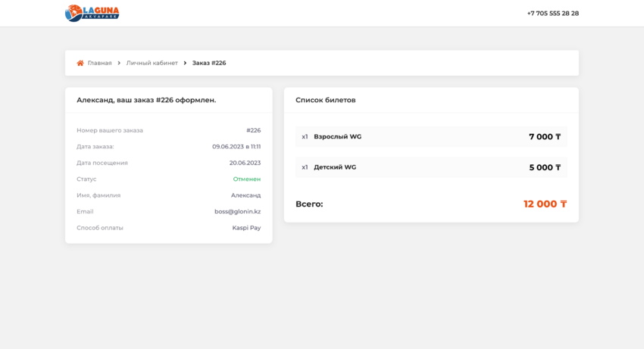Click the Kaspi Pay payment method
This screenshot has height=349, width=644.
tap(246, 228)
